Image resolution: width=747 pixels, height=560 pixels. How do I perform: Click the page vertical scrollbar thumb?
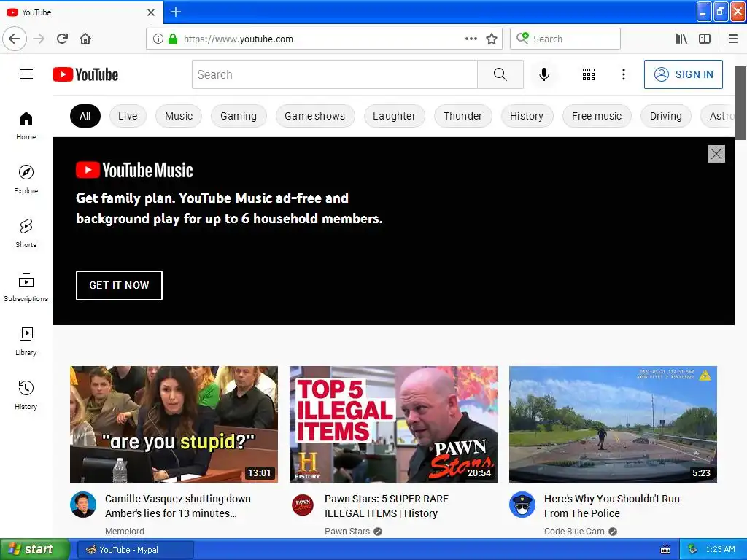[741, 103]
